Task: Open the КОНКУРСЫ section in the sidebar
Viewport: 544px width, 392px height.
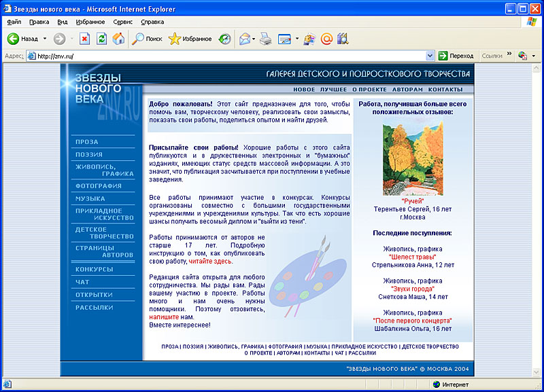Action: (95, 269)
